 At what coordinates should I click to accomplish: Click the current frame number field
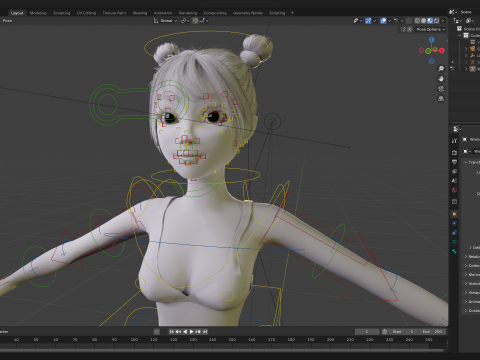[x=367, y=331]
